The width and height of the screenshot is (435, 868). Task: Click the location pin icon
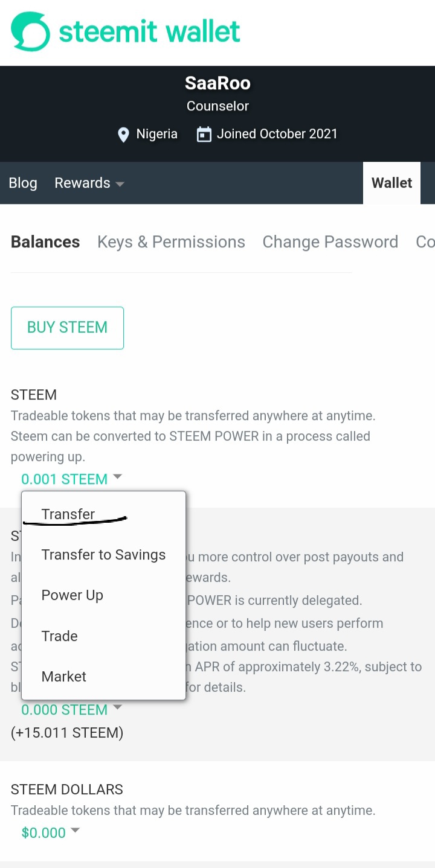(123, 134)
